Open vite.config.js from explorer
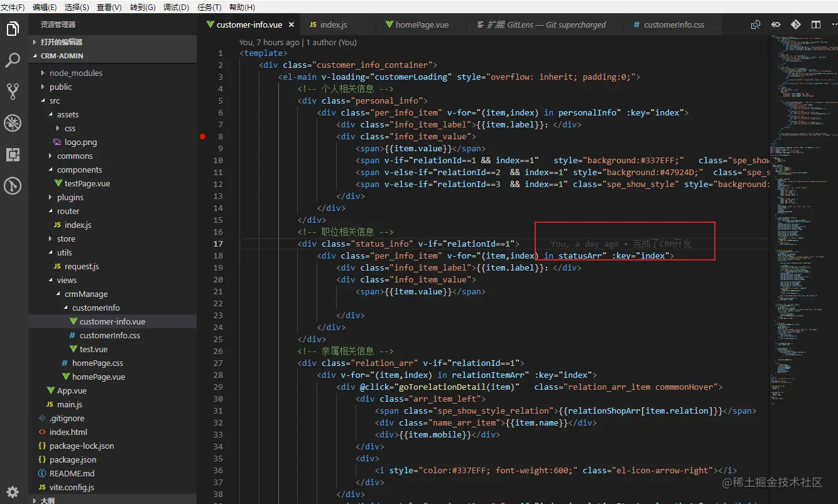Viewport: 838px width, 504px height. point(72,487)
